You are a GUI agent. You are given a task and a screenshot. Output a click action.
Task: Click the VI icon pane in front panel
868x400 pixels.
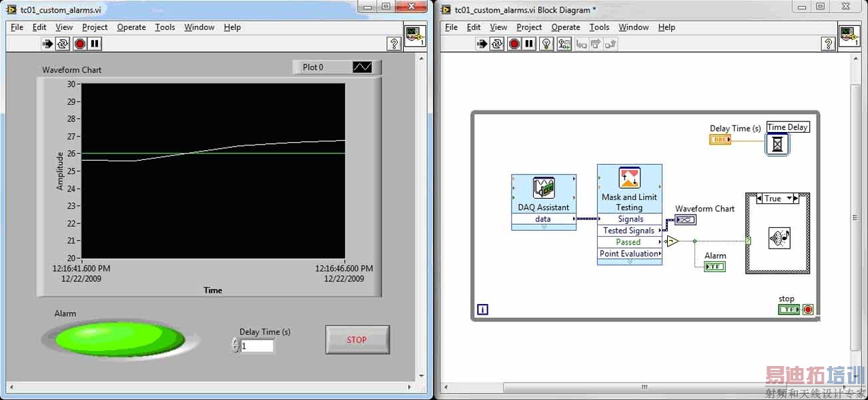coord(415,35)
